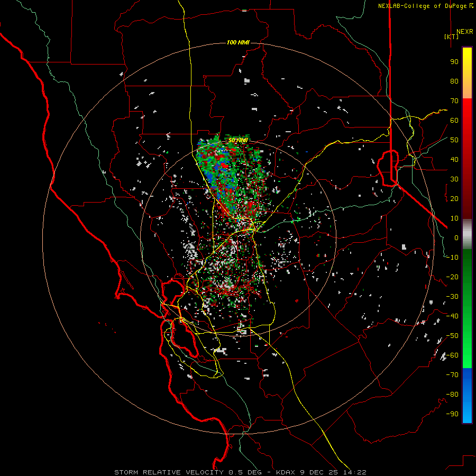The height and width of the screenshot is (476, 476).
Task: Click the 0.5 DEG elevation text
Action: (245, 472)
